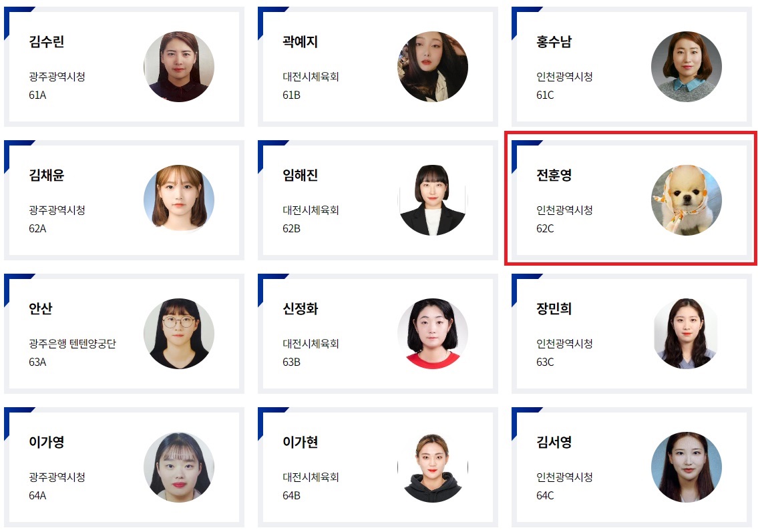Click the portrait photo on card 61B

point(433,67)
